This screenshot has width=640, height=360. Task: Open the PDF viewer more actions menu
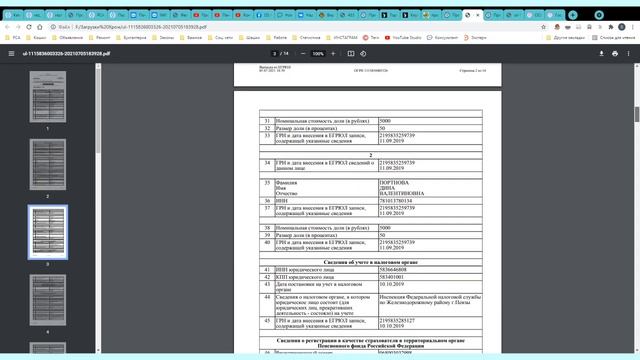[x=628, y=53]
